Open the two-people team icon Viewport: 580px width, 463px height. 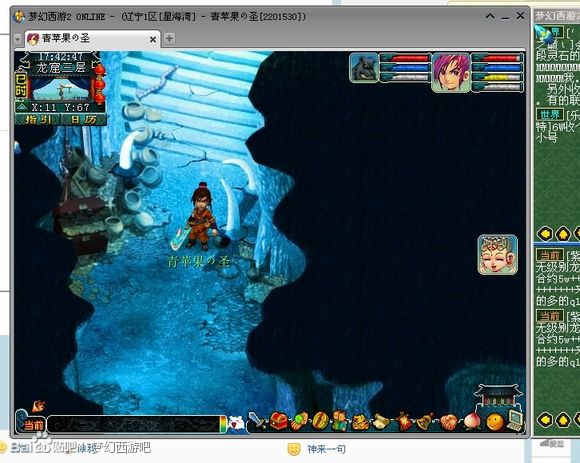tap(340, 421)
